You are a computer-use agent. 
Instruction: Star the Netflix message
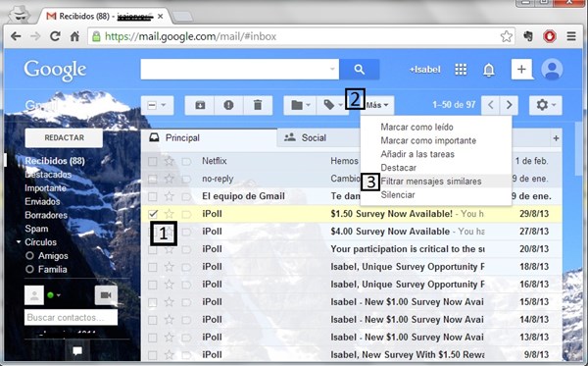pos(170,161)
